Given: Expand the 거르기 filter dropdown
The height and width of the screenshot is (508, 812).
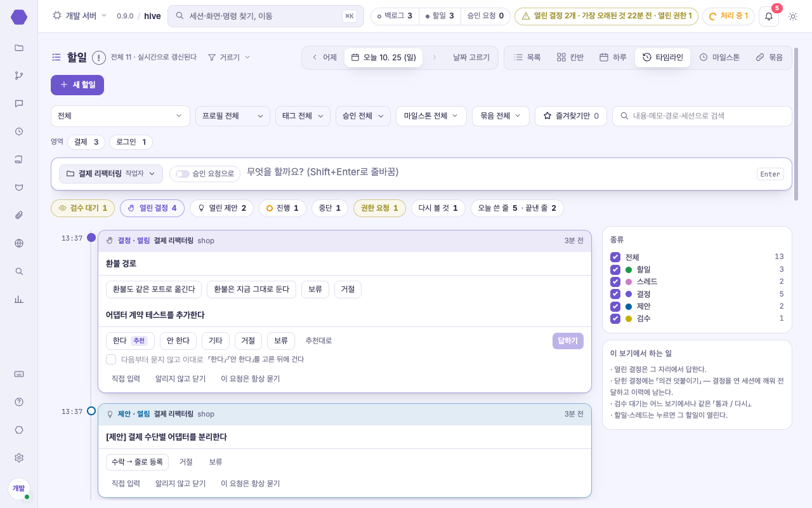Looking at the screenshot, I should [x=229, y=57].
